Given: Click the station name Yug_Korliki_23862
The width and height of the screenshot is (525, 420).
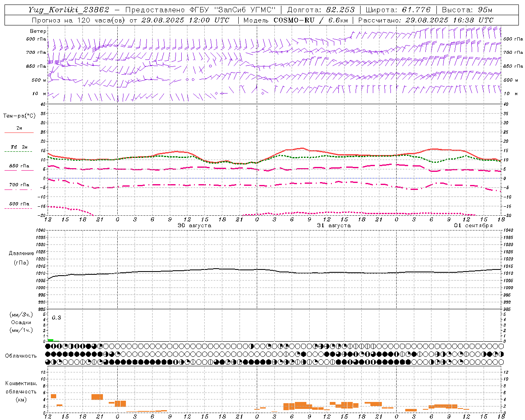Looking at the screenshot, I should tap(69, 10).
